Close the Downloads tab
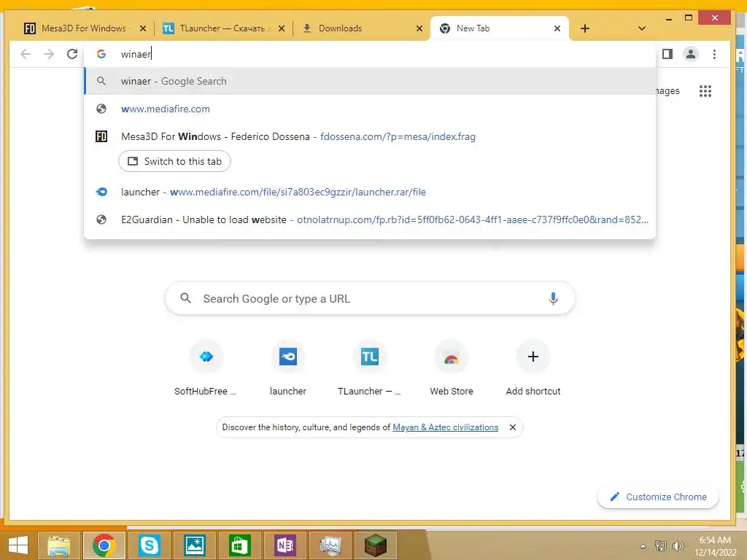 pos(419,28)
